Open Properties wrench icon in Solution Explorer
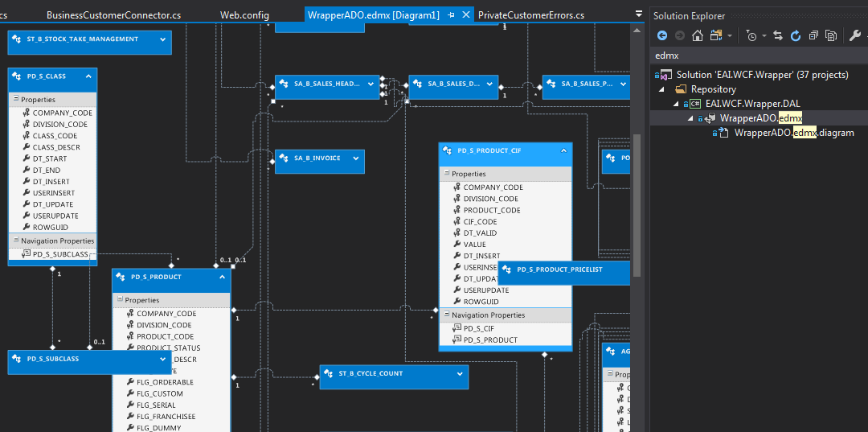 tap(855, 35)
